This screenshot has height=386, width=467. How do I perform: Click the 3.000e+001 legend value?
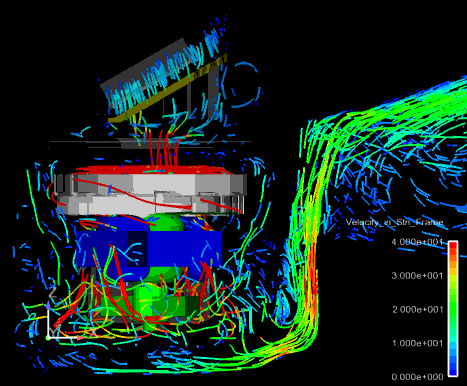click(x=417, y=276)
